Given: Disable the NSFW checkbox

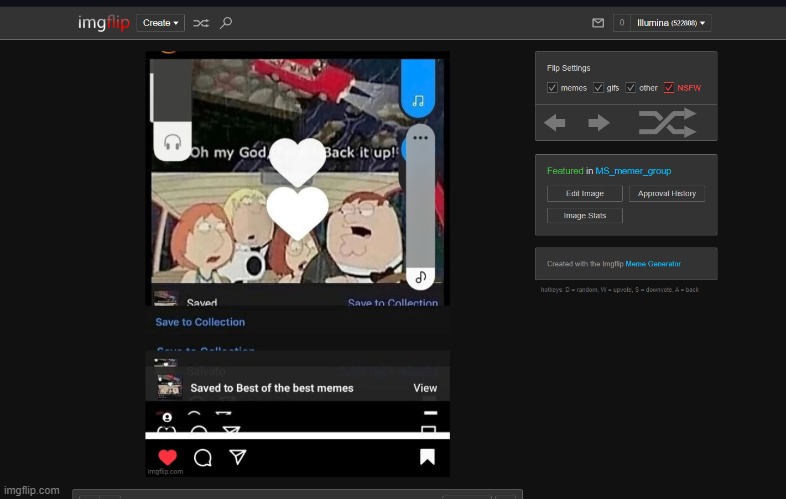Looking at the screenshot, I should pyautogui.click(x=669, y=88).
